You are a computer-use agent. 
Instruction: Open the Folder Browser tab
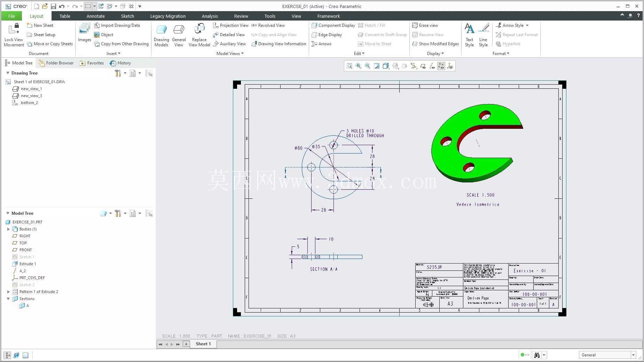pyautogui.click(x=56, y=63)
